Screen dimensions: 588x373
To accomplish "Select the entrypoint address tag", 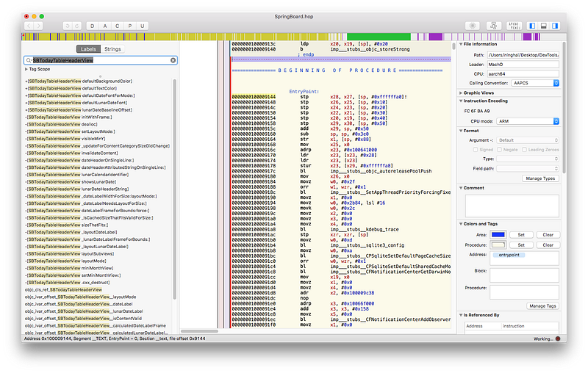I will (x=509, y=255).
